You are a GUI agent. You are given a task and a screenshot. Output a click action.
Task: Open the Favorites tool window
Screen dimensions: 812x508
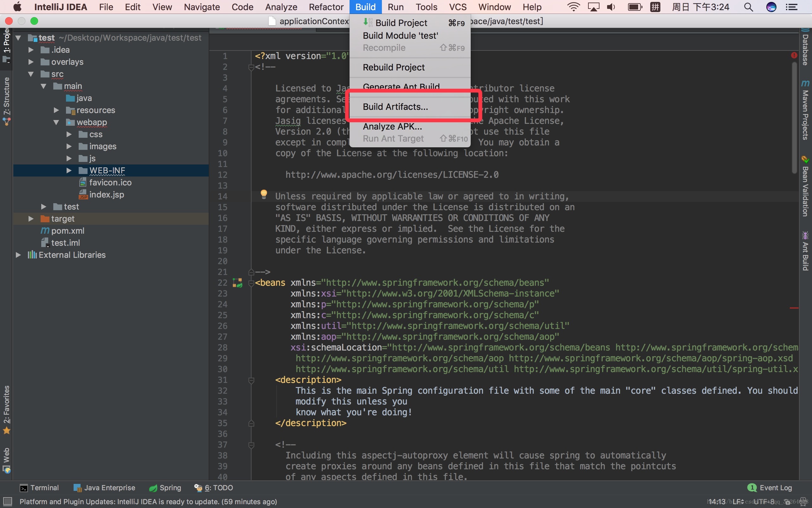click(6, 410)
